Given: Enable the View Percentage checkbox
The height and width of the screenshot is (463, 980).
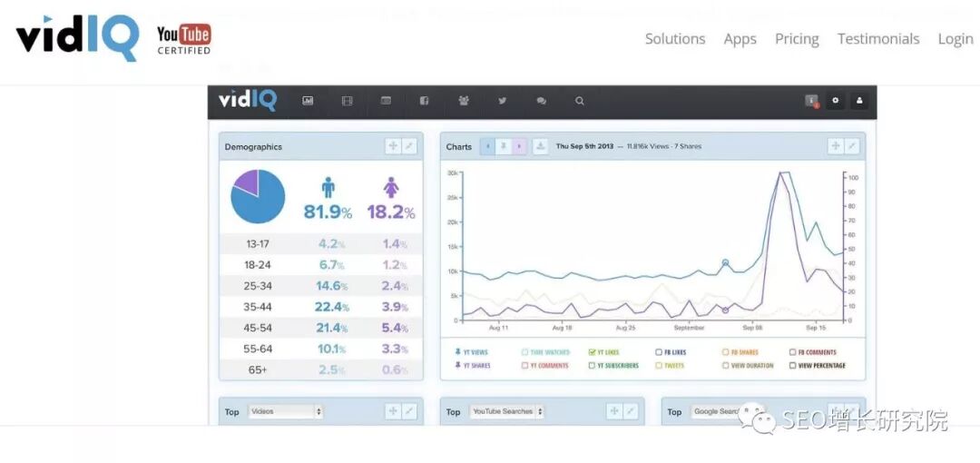Looking at the screenshot, I should 792,365.
